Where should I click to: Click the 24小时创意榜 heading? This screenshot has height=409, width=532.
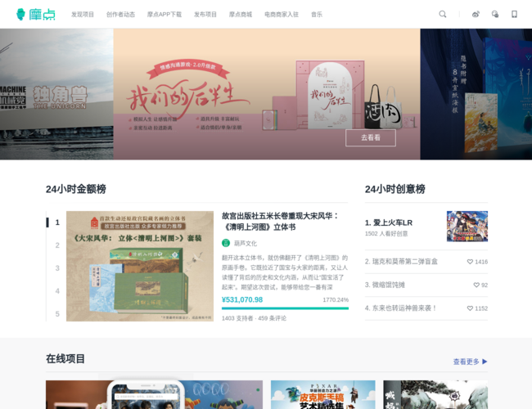click(395, 189)
